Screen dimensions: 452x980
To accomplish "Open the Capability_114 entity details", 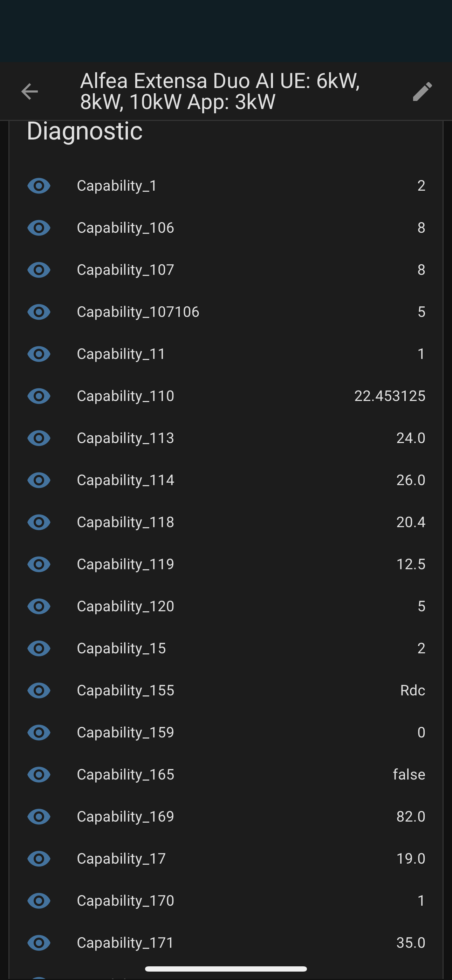I will [226, 480].
